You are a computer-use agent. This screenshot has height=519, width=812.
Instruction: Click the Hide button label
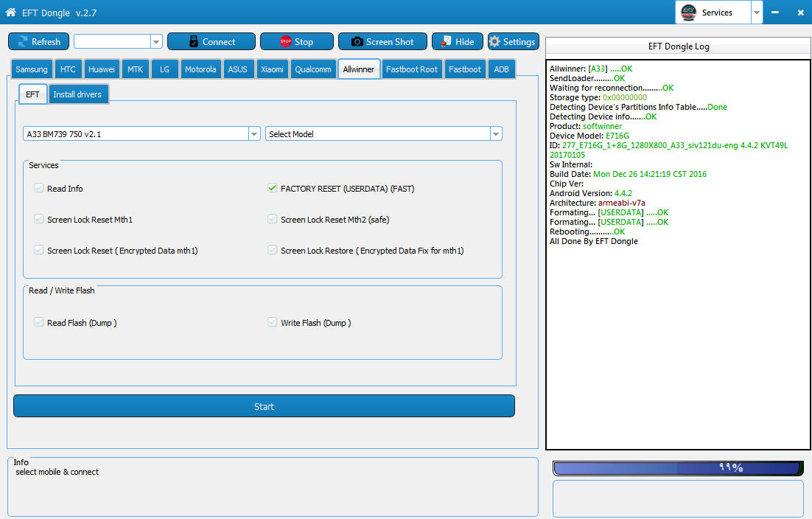[x=464, y=42]
